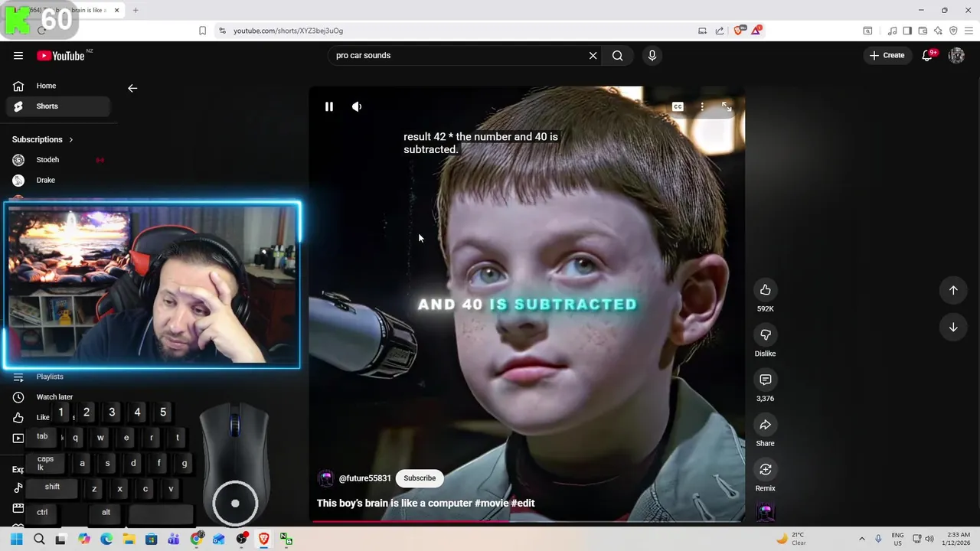Open the Brave wallet icon
980x551 pixels.
click(923, 31)
